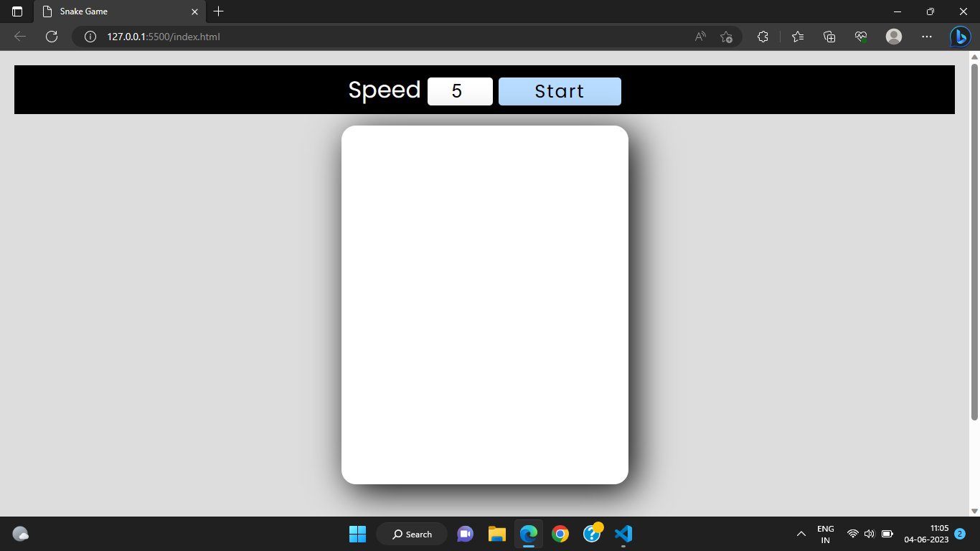980x551 pixels.
Task: Open Microsoft Teams from taskbar
Action: pos(465,534)
